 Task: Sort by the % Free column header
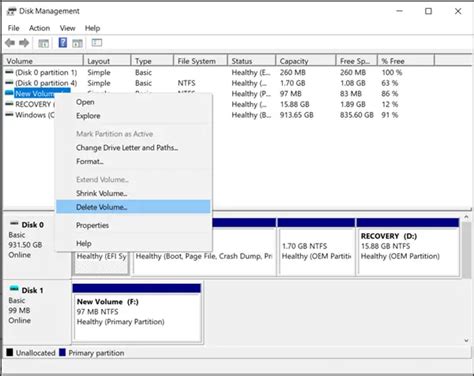click(406, 61)
